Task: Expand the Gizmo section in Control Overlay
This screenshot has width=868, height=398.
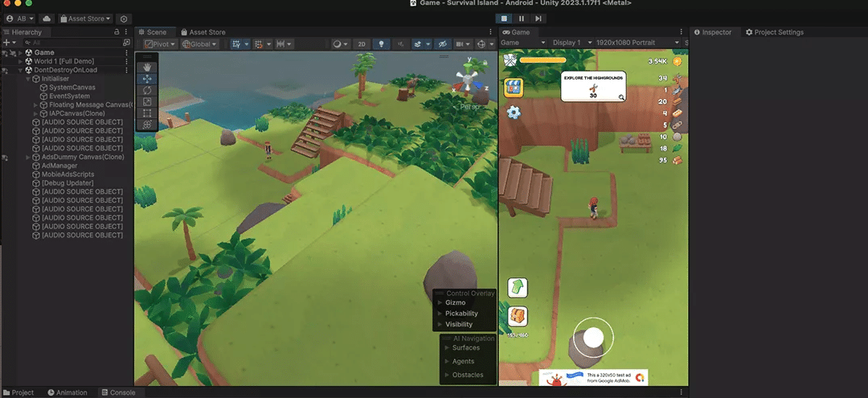Action: (x=440, y=303)
